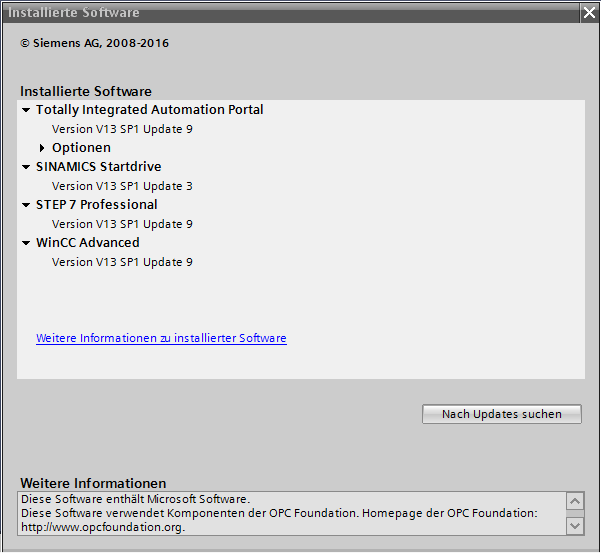Click inside the Weitere Informationen text box
The image size is (601, 553).
[290, 513]
